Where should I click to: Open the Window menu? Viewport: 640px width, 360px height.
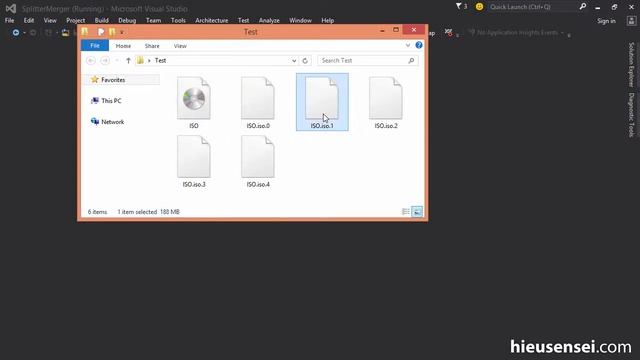300,20
